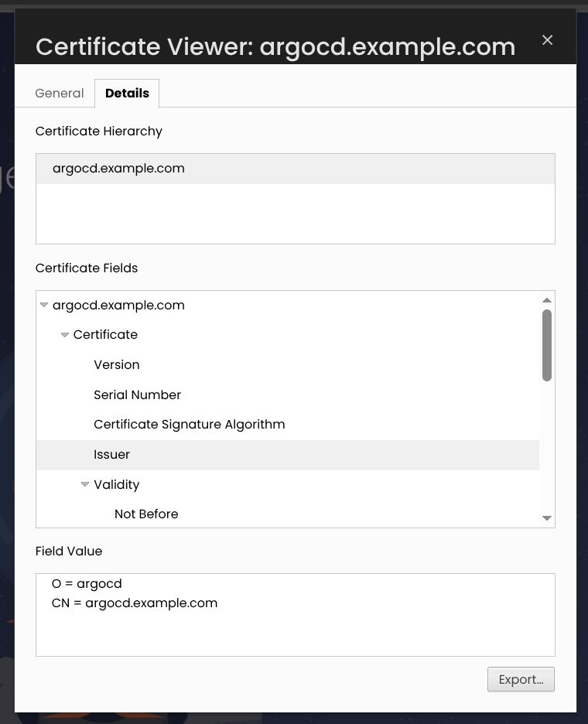
Task: Close the Certificate Viewer dialog
Action: (x=547, y=40)
